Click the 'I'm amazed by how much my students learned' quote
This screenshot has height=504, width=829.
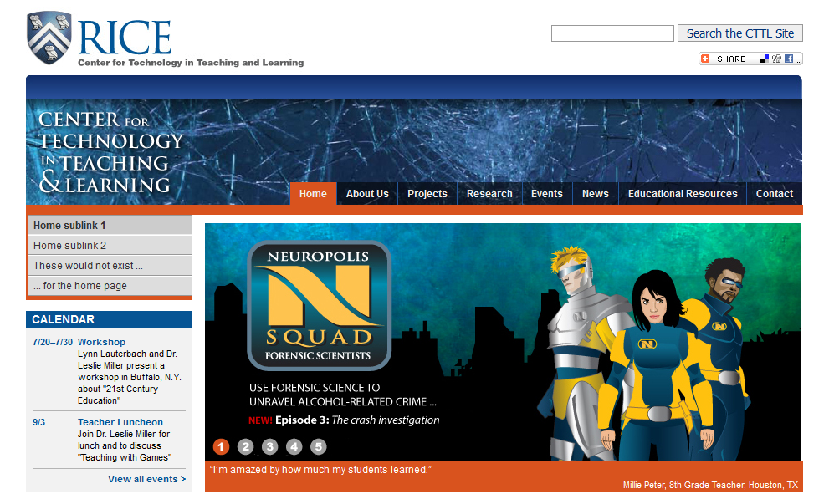tap(320, 470)
